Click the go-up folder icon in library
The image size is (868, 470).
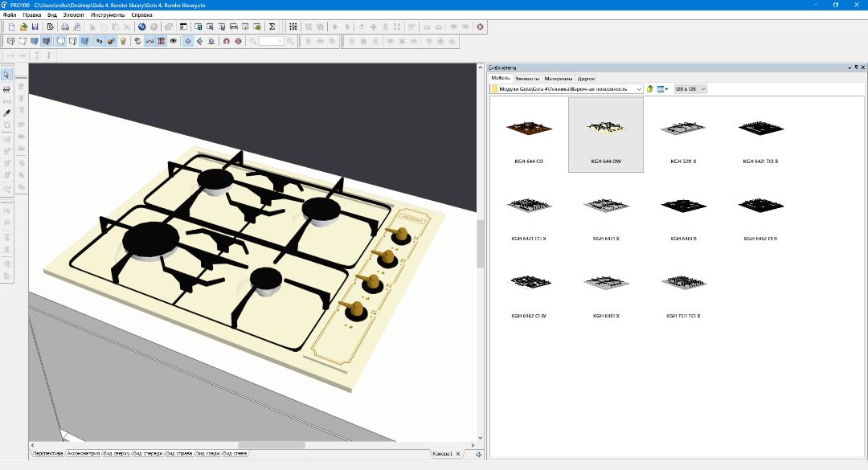(649, 89)
